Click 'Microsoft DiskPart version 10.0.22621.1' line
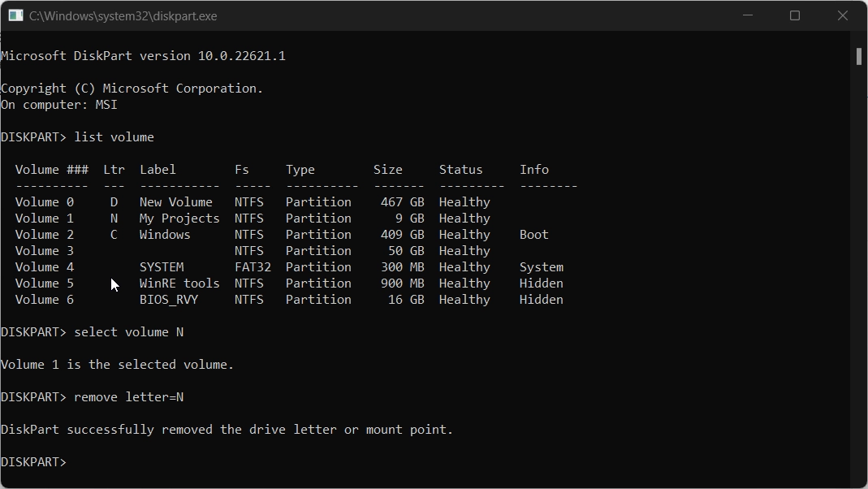 [144, 56]
